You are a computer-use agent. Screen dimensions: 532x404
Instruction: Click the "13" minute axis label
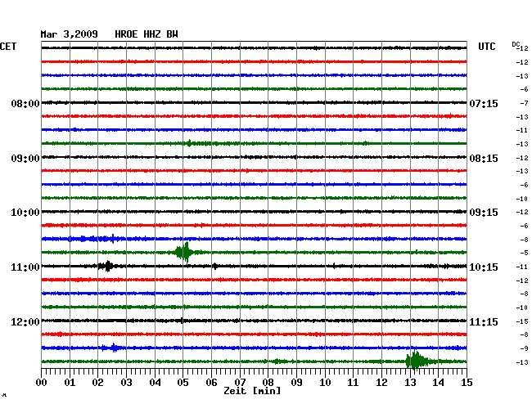[410, 382]
